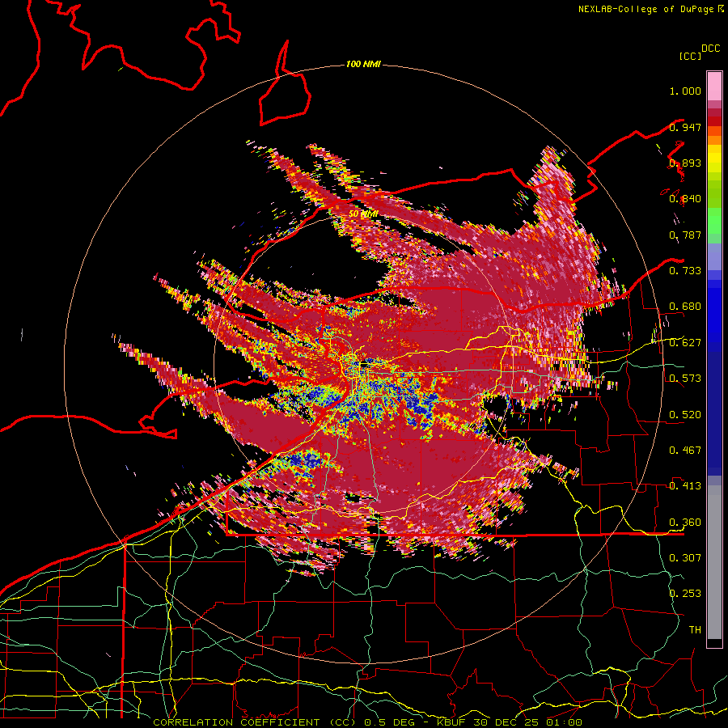Select the 0.680 scale label

(685, 307)
